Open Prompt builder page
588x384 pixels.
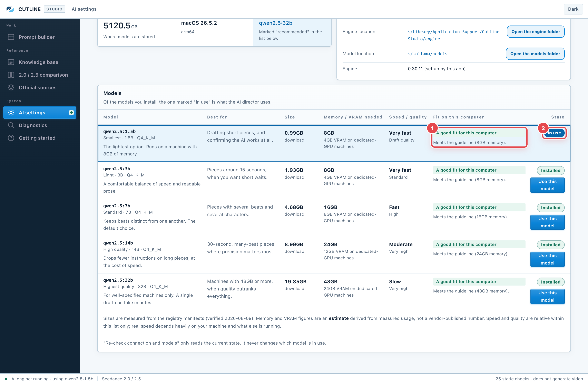(40, 37)
